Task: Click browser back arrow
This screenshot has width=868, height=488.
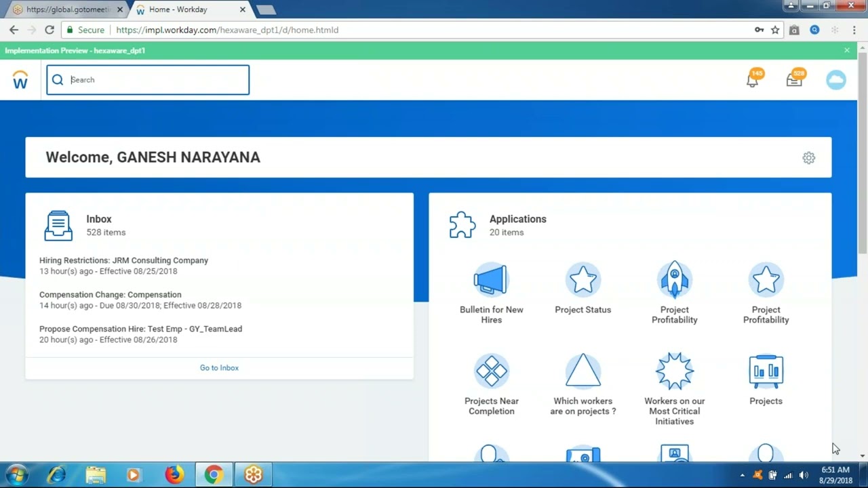Action: 14,30
